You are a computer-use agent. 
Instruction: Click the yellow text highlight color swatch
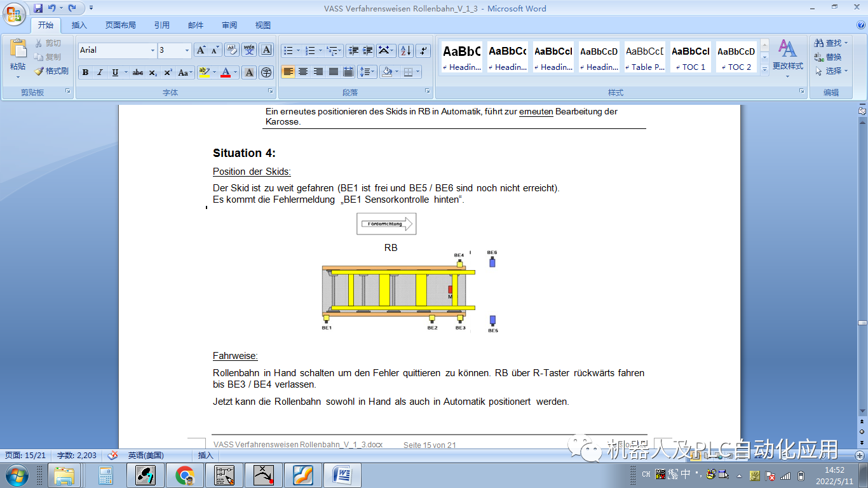(203, 75)
